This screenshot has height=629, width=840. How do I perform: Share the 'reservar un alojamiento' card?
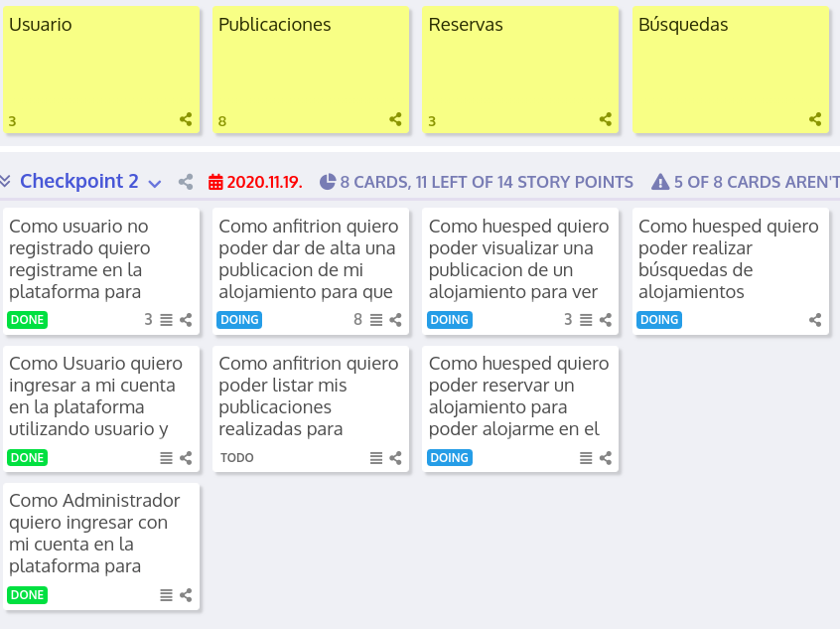(606, 458)
